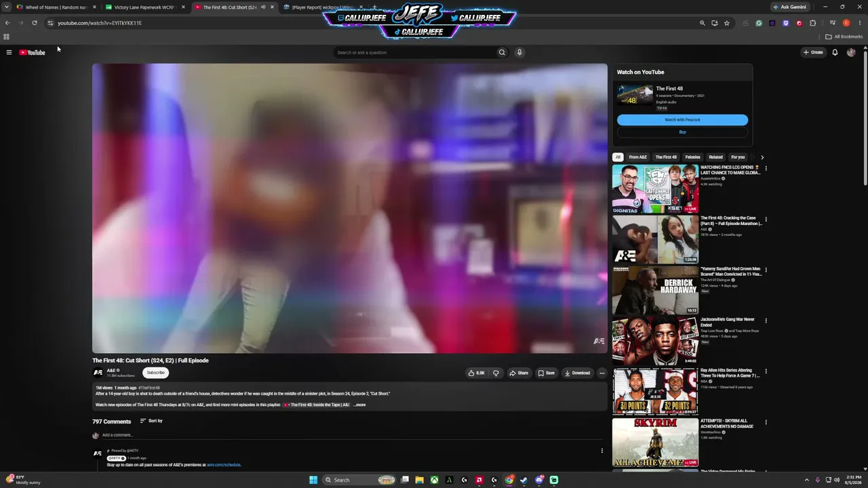The width and height of the screenshot is (868, 488).
Task: Open the Sort by comments dropdown
Action: pos(151,421)
